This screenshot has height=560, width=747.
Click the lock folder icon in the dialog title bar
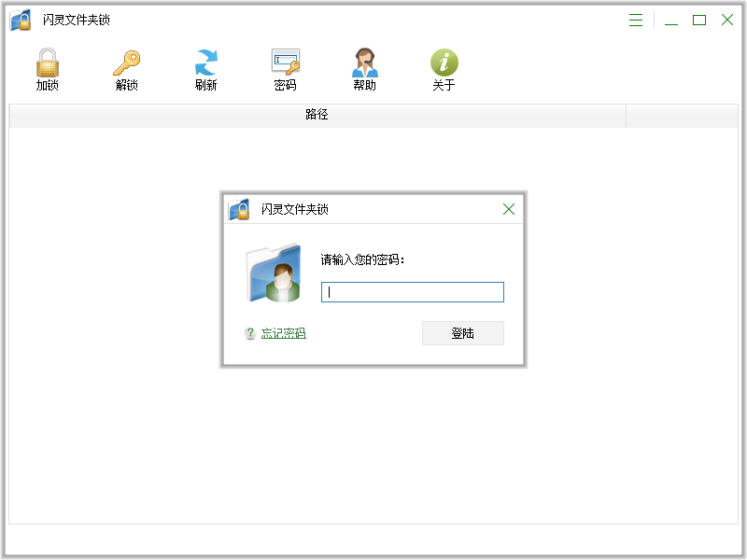click(239, 209)
